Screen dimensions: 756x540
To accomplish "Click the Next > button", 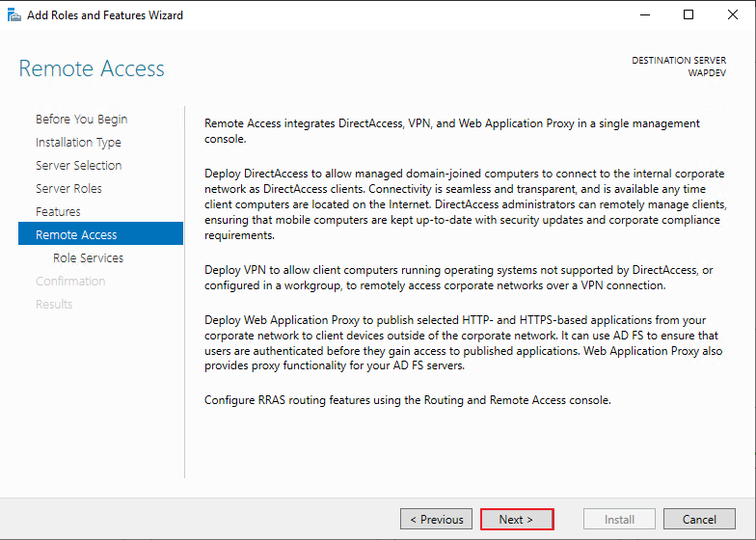I will [517, 519].
